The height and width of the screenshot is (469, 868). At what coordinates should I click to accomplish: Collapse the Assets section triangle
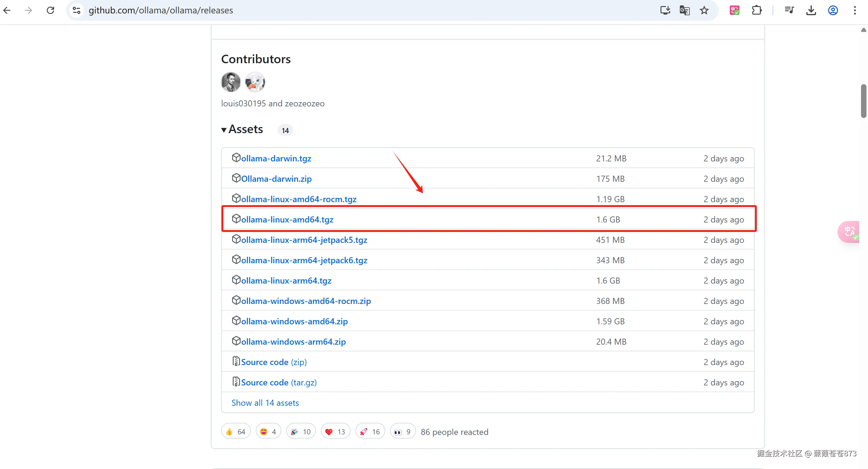(x=224, y=130)
